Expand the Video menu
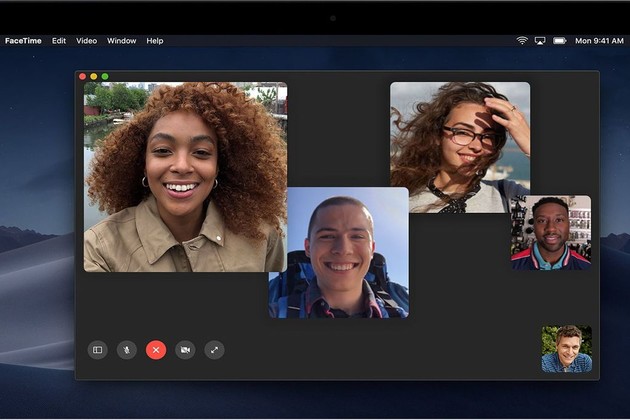 point(87,41)
